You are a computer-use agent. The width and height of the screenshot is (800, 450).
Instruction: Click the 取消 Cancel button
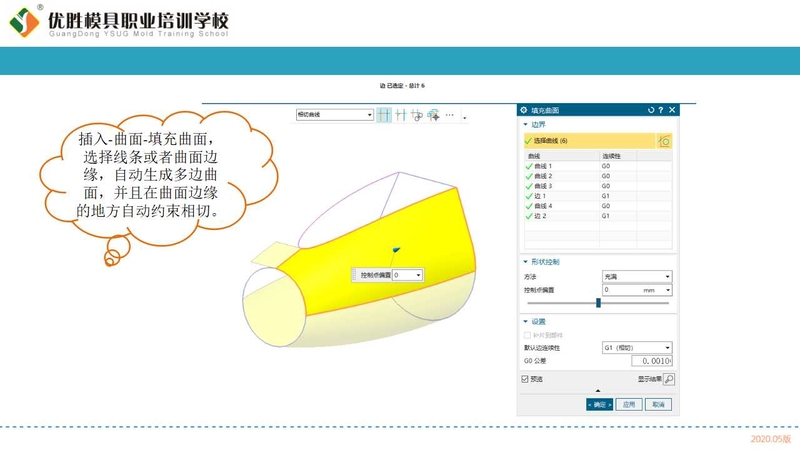[658, 405]
